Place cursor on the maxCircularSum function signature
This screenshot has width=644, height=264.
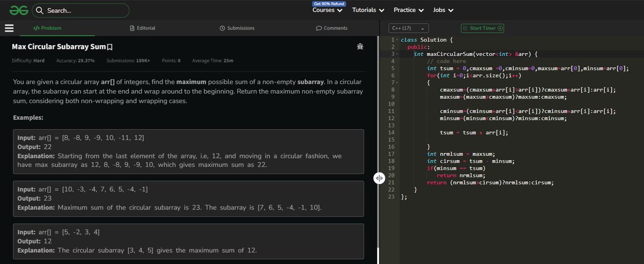tap(474, 54)
